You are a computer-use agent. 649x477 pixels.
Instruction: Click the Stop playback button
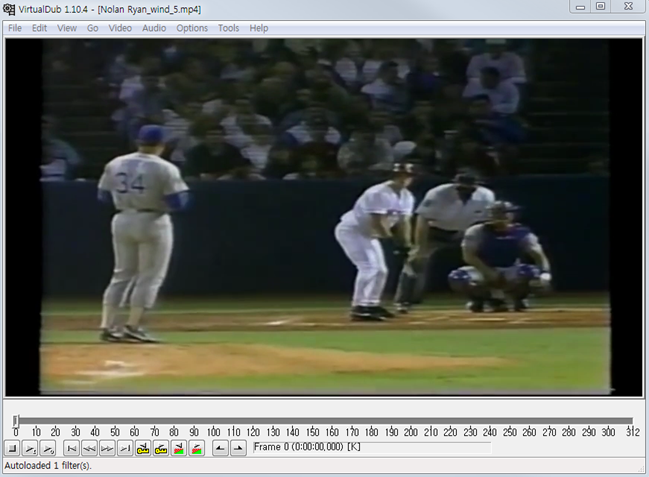pyautogui.click(x=12, y=448)
